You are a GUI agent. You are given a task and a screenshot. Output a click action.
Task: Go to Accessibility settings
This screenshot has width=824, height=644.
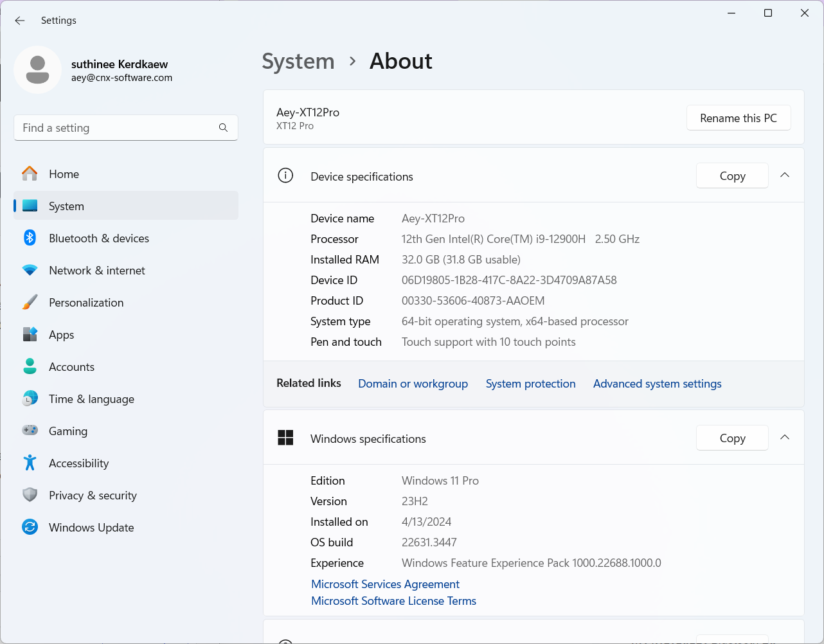(x=126, y=463)
